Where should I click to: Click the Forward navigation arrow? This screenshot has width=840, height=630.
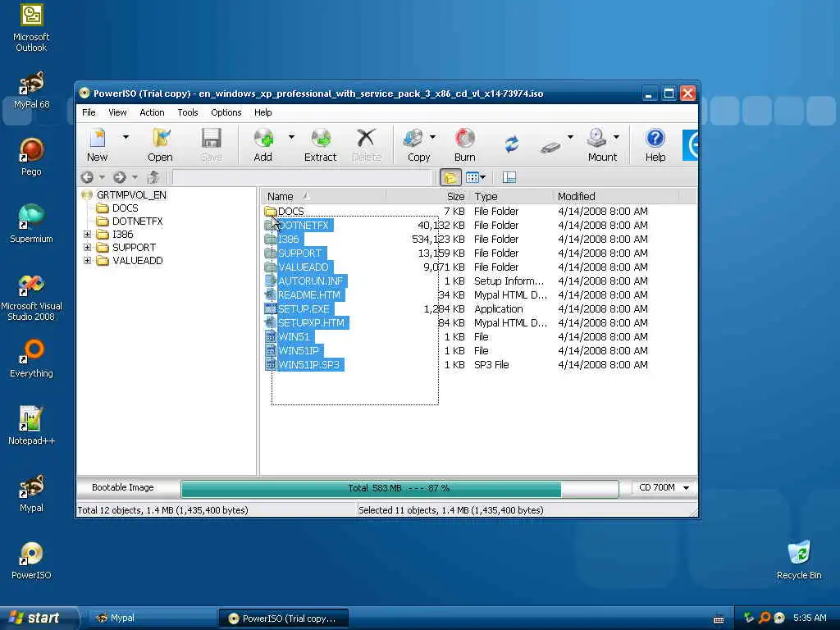(119, 177)
